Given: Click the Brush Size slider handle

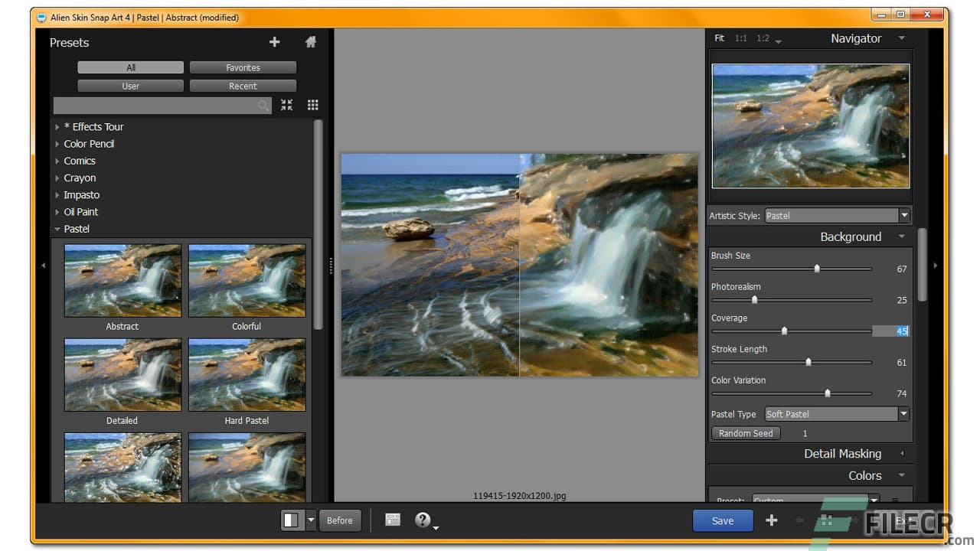Looking at the screenshot, I should click(x=817, y=269).
